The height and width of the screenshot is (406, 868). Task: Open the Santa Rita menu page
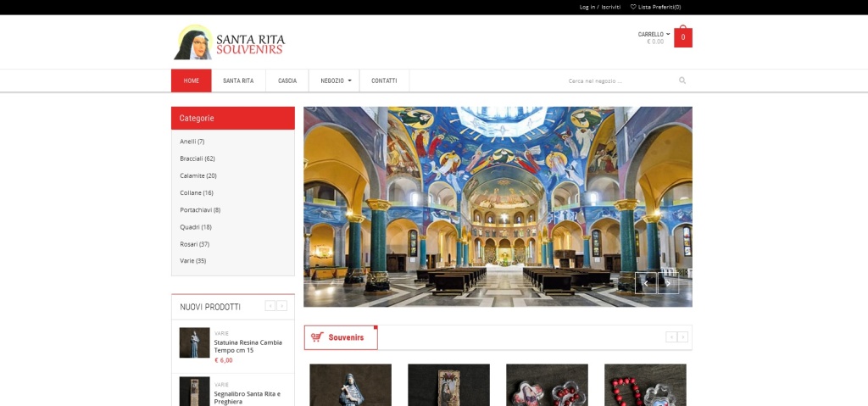(238, 81)
